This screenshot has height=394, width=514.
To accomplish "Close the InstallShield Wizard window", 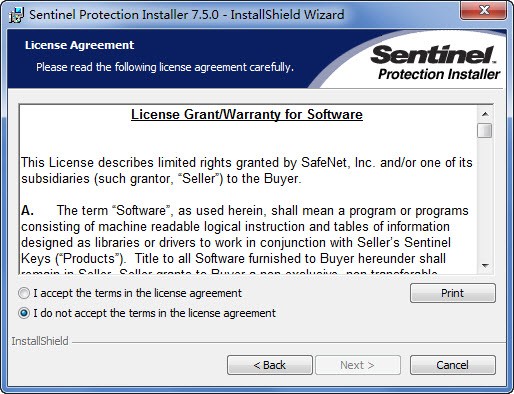I will point(484,10).
